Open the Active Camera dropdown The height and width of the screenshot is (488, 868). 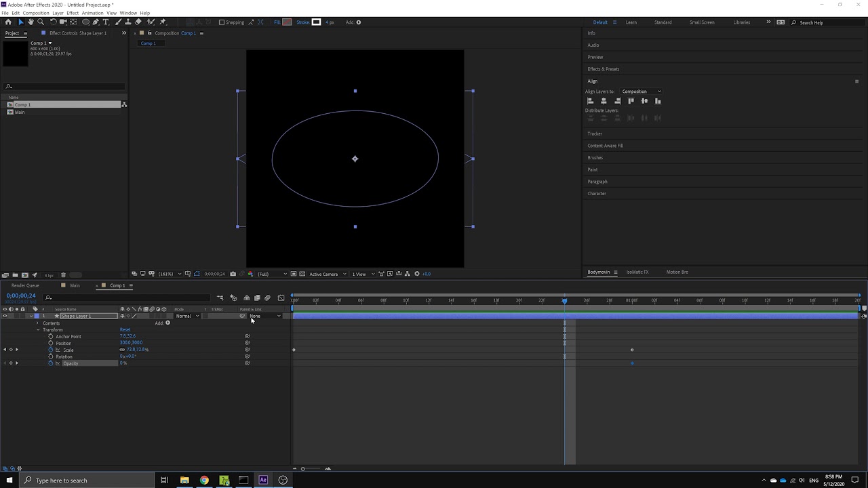point(328,274)
